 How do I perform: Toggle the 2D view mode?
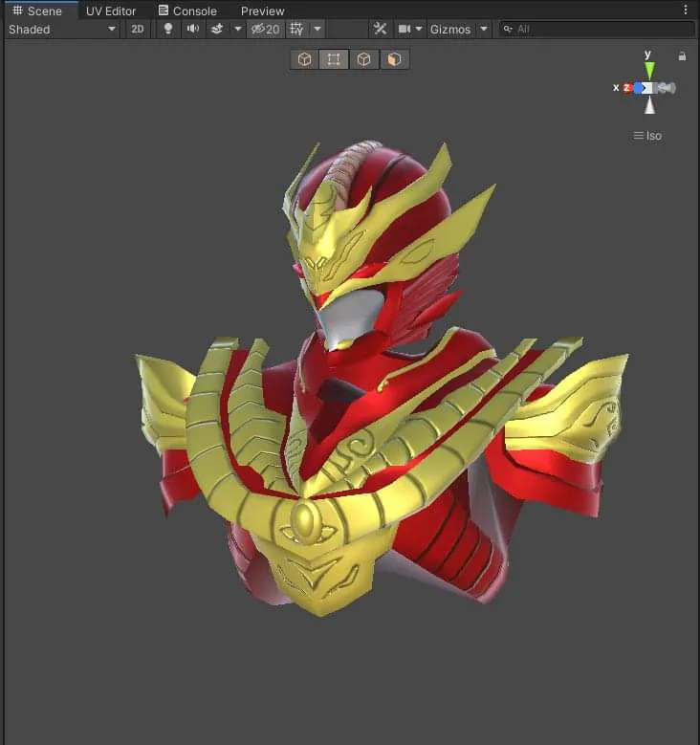138,30
